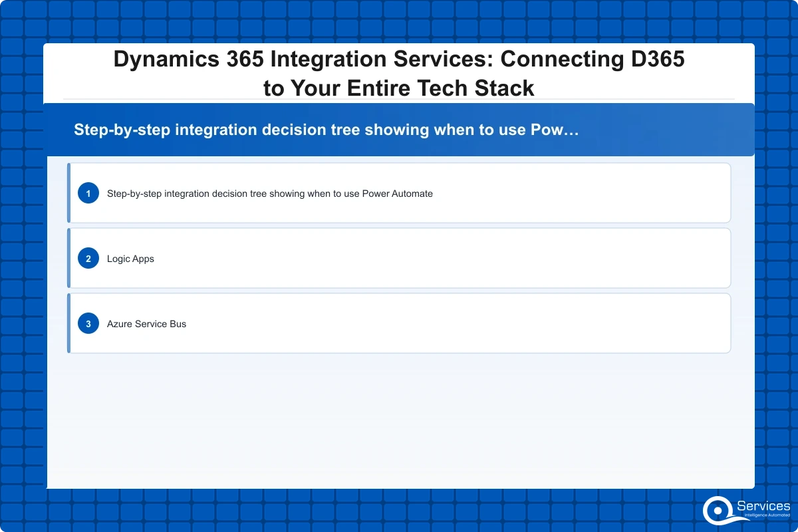Click the title line 'to Your Entire Tech Stack'

pos(399,88)
